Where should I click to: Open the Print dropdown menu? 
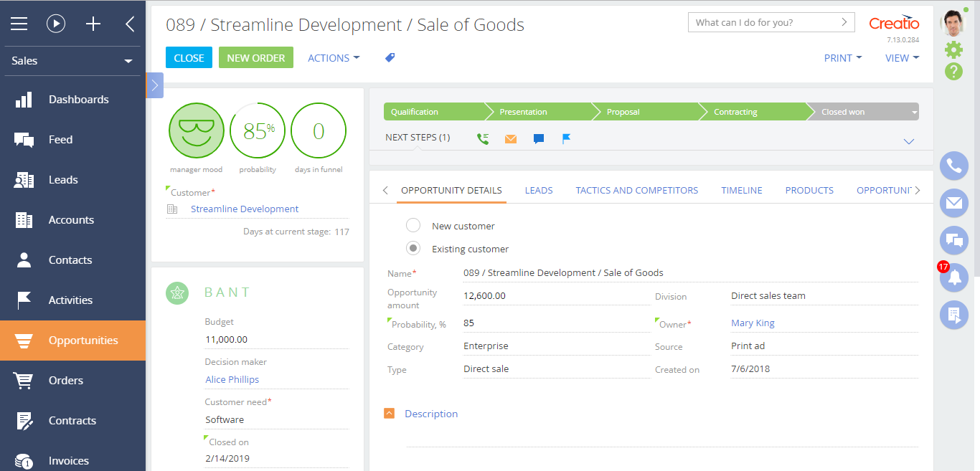click(843, 58)
